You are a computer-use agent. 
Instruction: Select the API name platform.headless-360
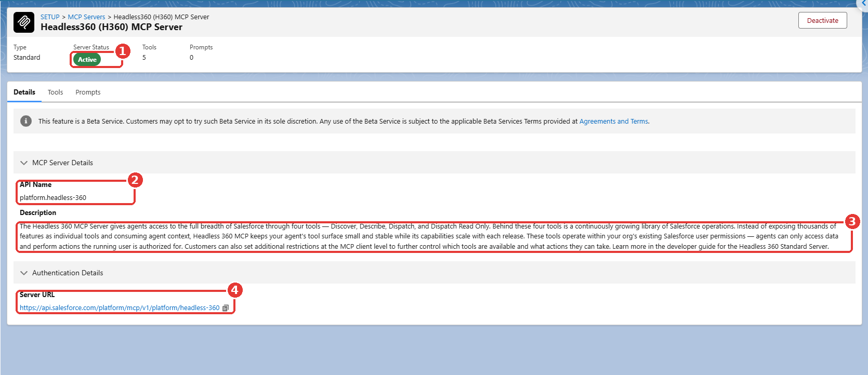tap(53, 198)
